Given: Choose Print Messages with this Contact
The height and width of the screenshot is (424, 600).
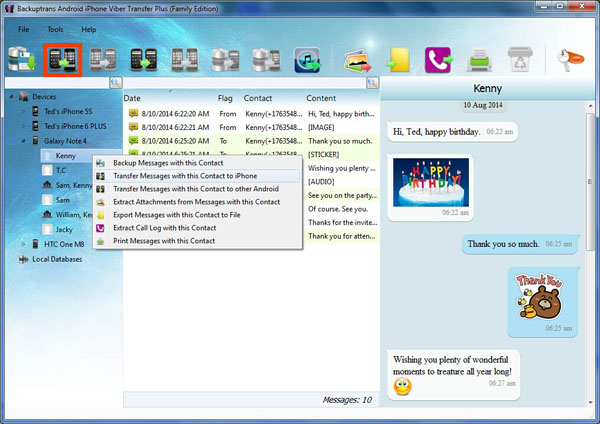Looking at the screenshot, I should pos(197,241).
